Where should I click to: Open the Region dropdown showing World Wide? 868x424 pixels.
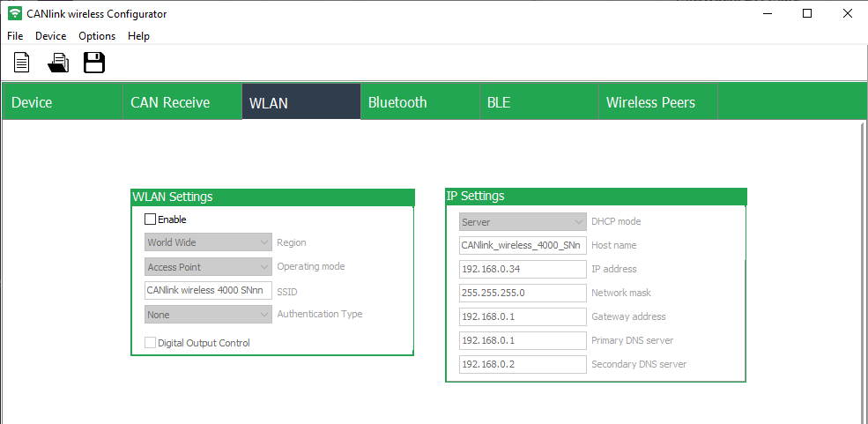208,242
